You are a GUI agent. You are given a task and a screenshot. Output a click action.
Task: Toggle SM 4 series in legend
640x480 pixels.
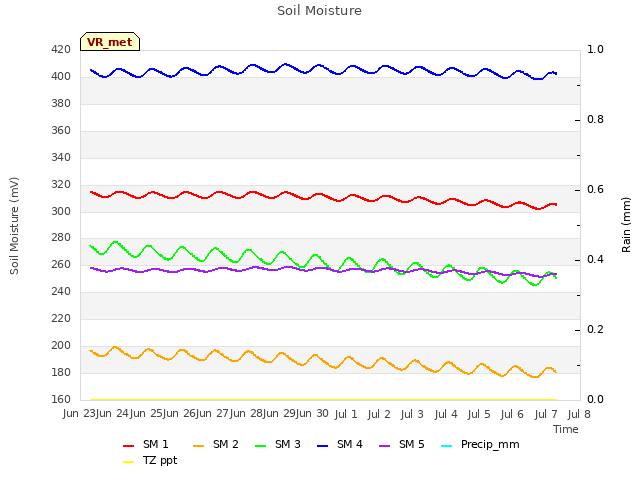(340, 444)
